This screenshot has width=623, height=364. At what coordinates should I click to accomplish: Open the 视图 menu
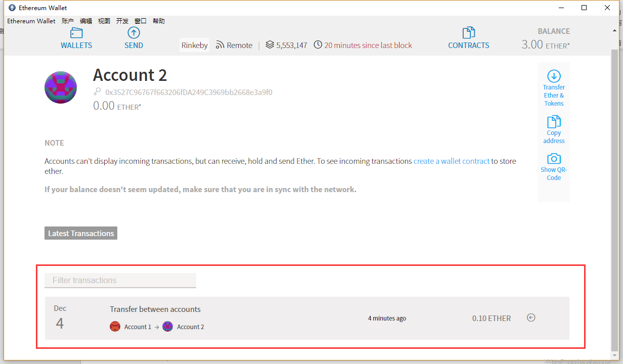[104, 21]
